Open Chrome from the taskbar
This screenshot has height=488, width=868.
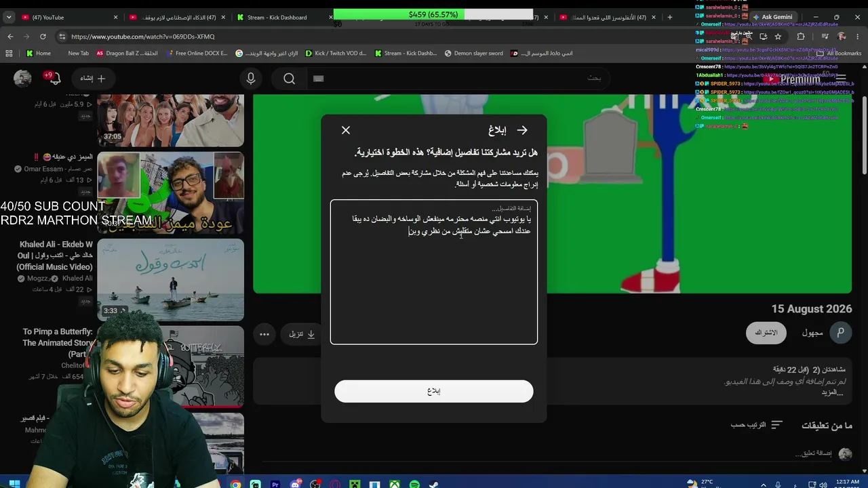235,484
